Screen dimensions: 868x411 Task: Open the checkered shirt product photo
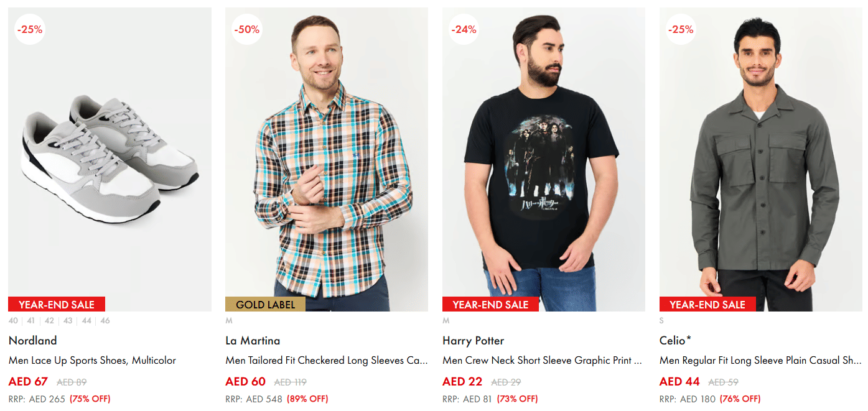[x=327, y=159]
